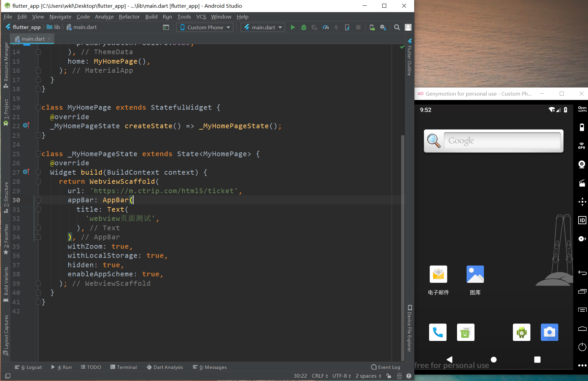Open the Event Log panel
This screenshot has width=588, height=381.
click(386, 367)
